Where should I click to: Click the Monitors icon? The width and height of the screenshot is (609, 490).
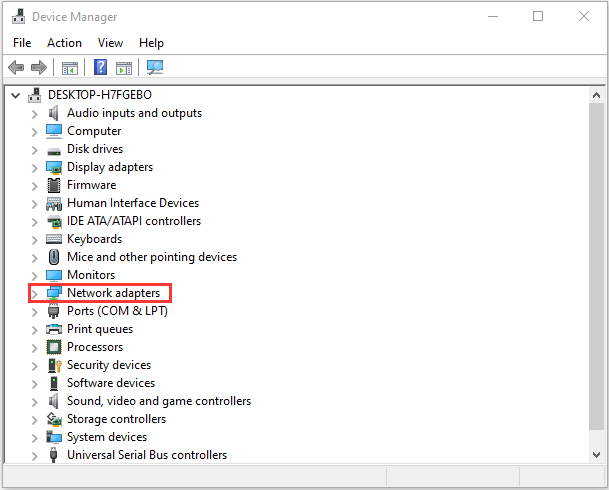click(x=54, y=275)
